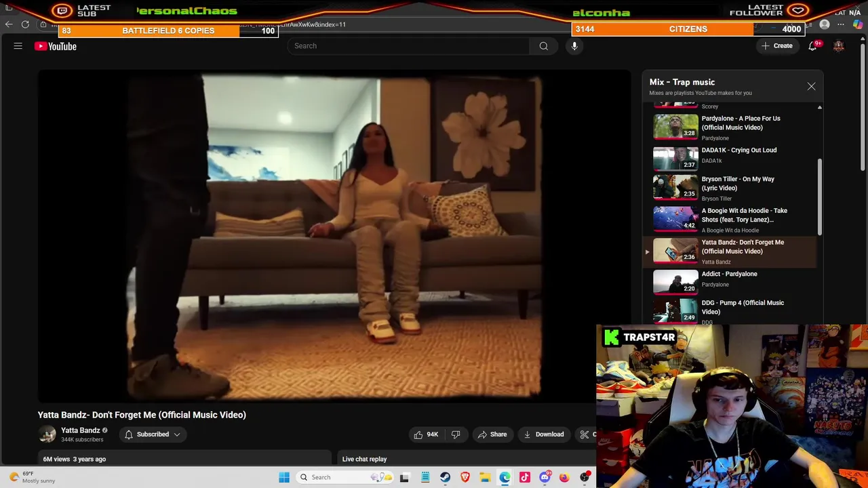This screenshot has width=868, height=488.
Task: Click the playlist panel scrollbar
Action: pos(819,197)
